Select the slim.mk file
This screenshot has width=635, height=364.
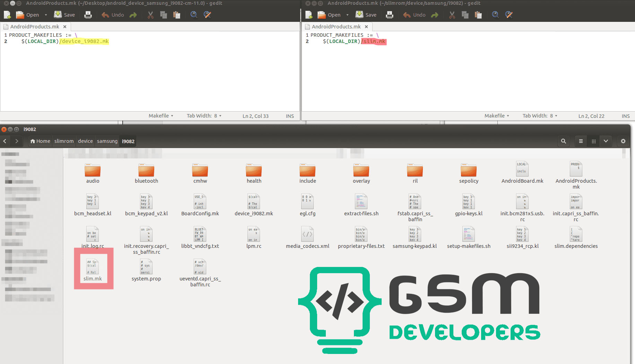point(93,270)
